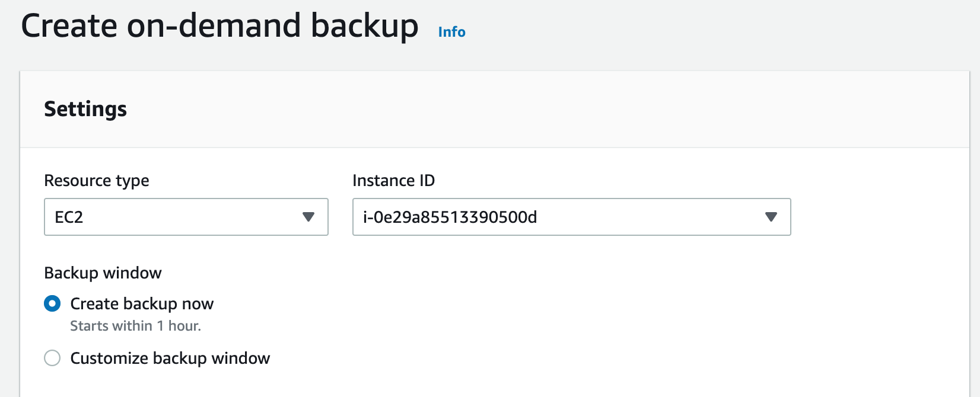Click the Create backup now label text
The width and height of the screenshot is (980, 397).
(x=142, y=304)
